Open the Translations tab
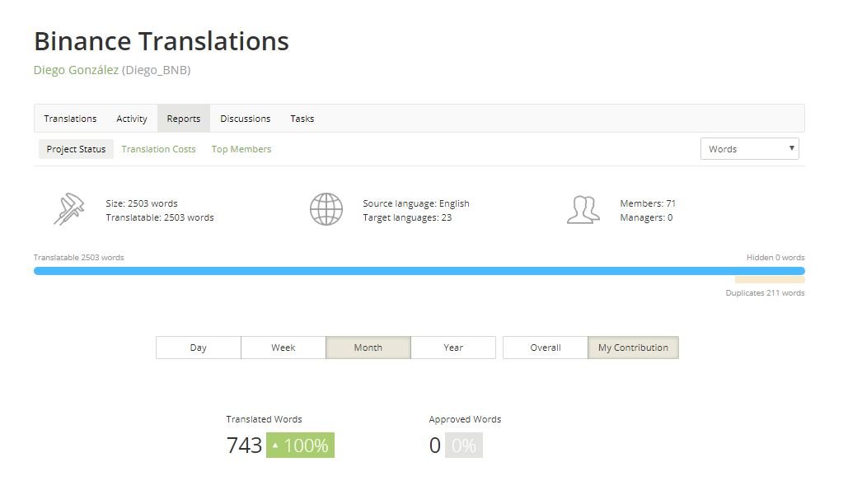 click(x=70, y=119)
